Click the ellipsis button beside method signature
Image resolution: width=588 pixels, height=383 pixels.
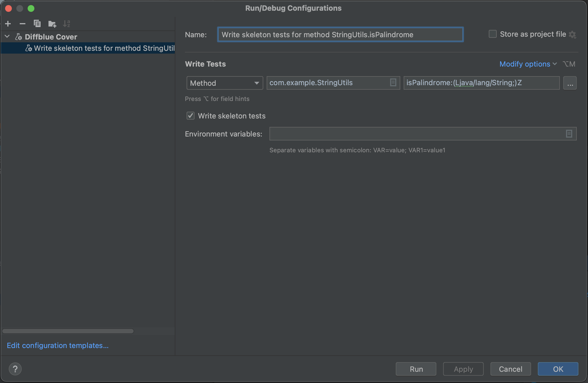pyautogui.click(x=570, y=83)
